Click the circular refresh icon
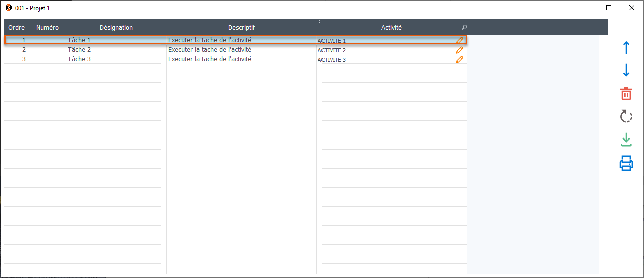 [626, 117]
